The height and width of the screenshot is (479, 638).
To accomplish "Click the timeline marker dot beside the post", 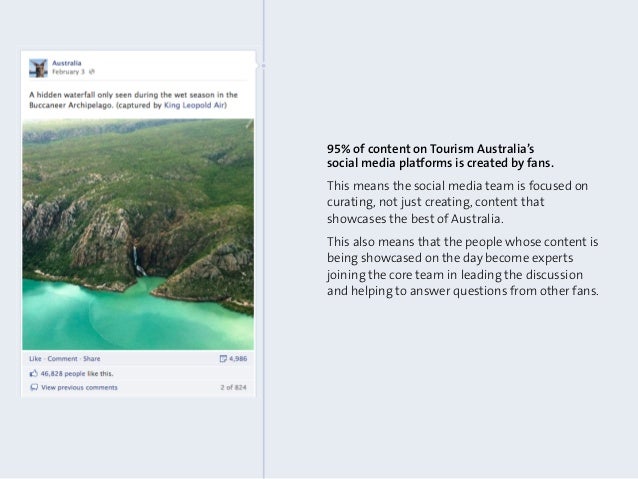I will tap(264, 66).
